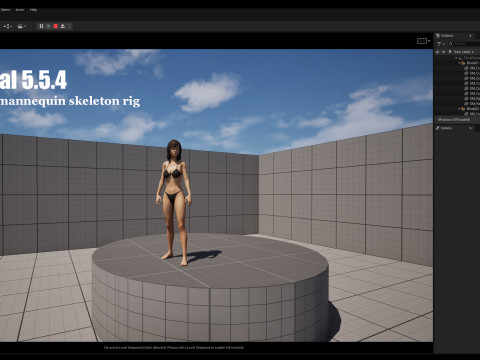The image size is (480, 360).
Task: Select the Block01 folder icon
Action: [463, 63]
